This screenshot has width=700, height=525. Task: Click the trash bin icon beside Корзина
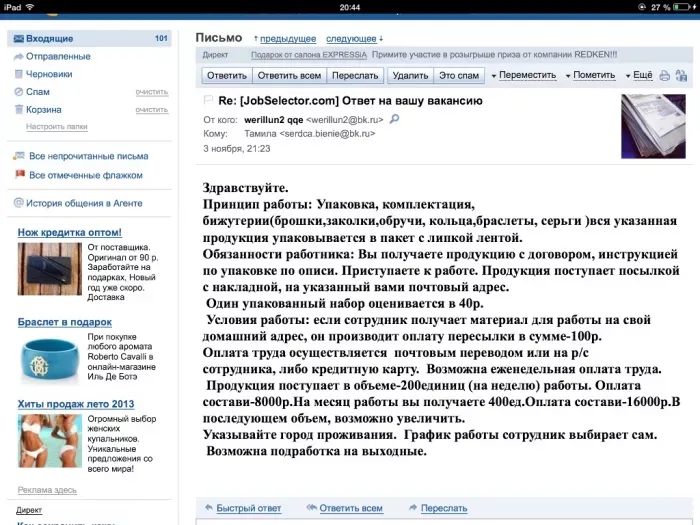(19, 109)
